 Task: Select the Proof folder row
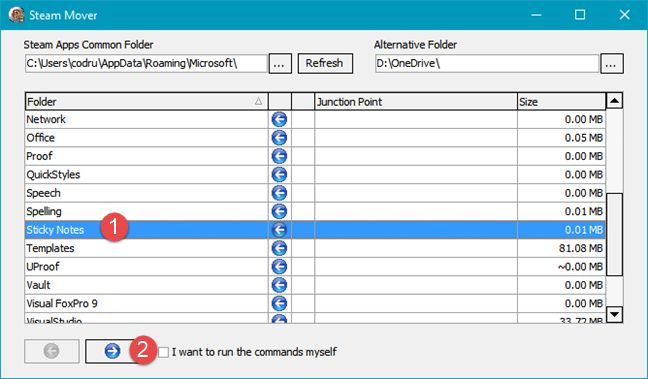[315, 156]
